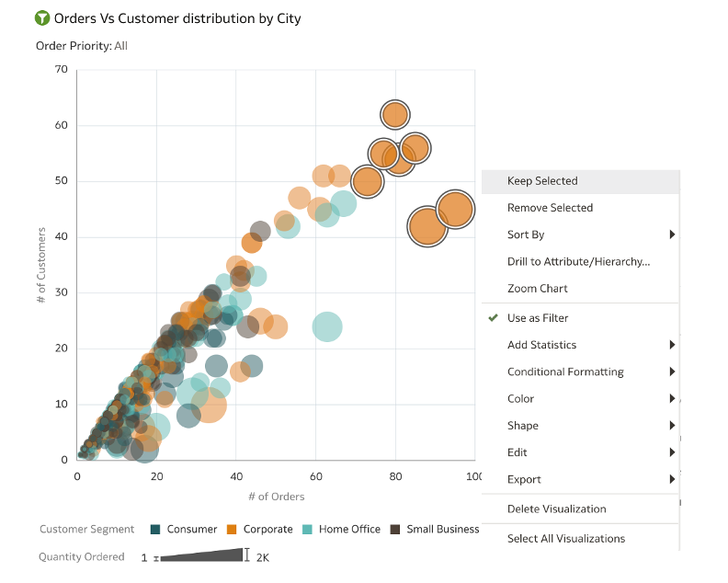This screenshot has height=583, width=728.
Task: Click Delete Visualization
Action: point(556,509)
